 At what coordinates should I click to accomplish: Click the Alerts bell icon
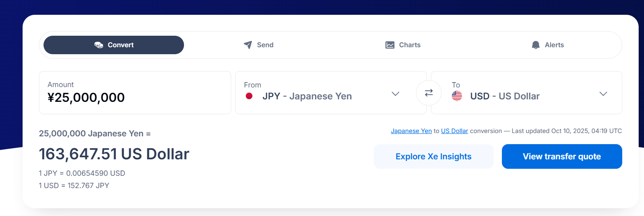coord(536,45)
